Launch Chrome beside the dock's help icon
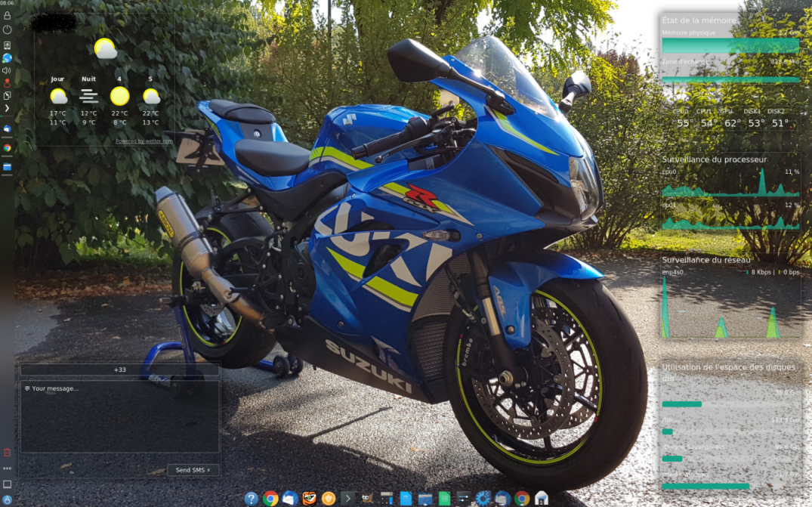Screen dimensions: 812x507 [270, 498]
